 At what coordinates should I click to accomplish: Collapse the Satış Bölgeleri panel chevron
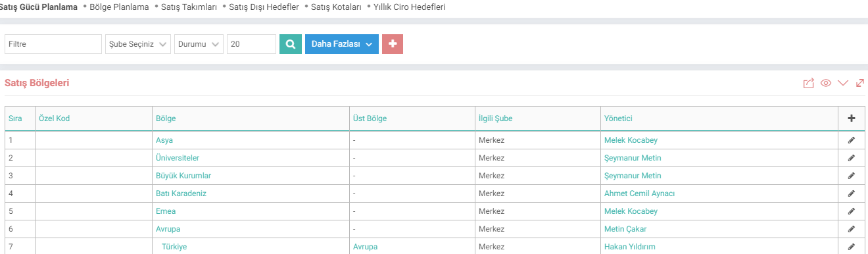pos(843,84)
